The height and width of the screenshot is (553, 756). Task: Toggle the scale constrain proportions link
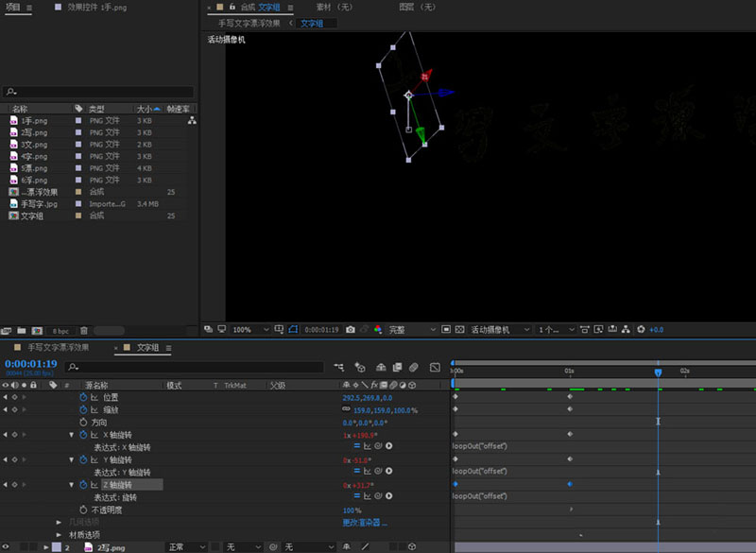pos(346,409)
